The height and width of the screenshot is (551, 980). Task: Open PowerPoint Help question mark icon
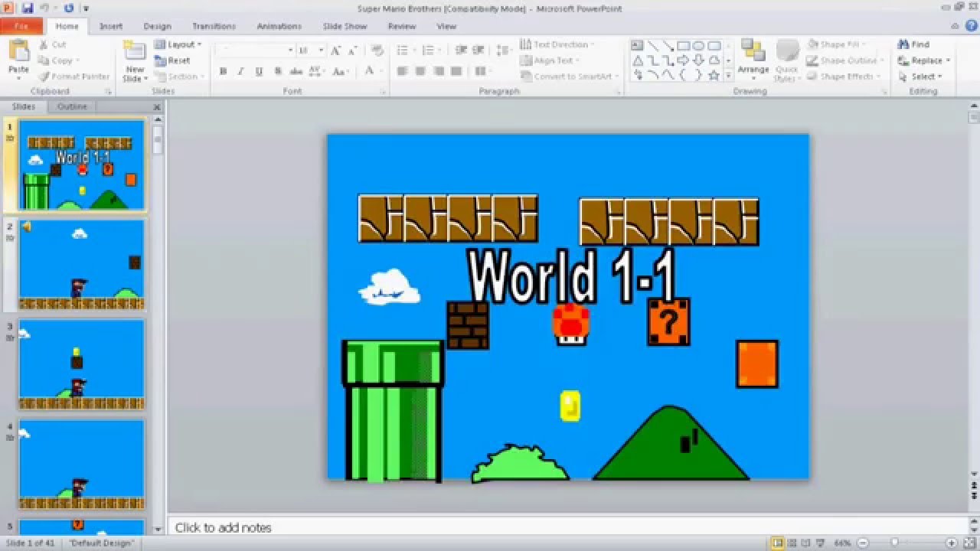tap(972, 27)
